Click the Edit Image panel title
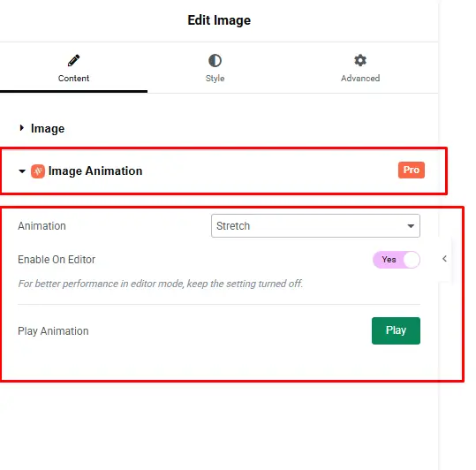 [219, 20]
